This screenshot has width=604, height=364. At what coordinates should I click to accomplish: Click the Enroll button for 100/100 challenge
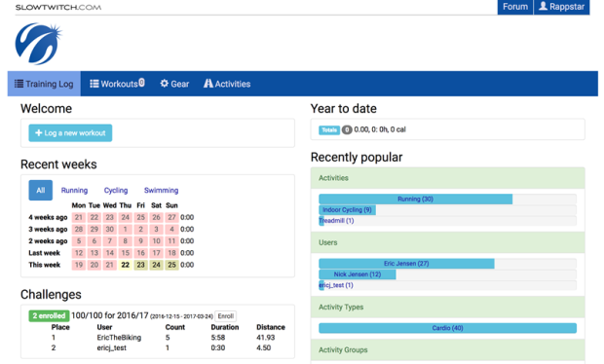tap(225, 316)
